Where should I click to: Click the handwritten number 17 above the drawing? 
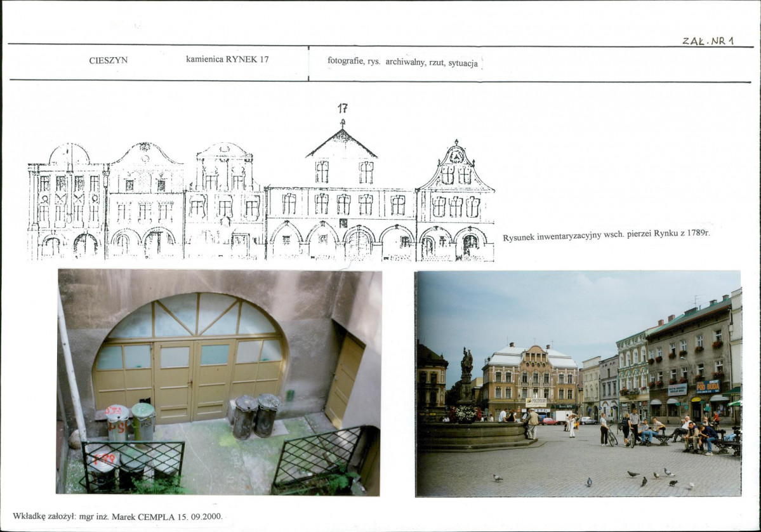click(x=343, y=109)
